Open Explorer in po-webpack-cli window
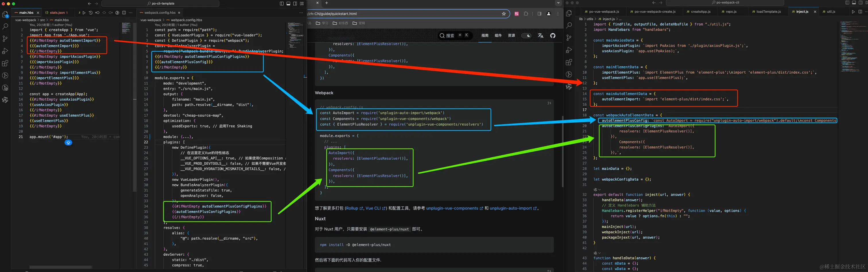Screen dimensions: 868x272 pyautogui.click(x=569, y=13)
